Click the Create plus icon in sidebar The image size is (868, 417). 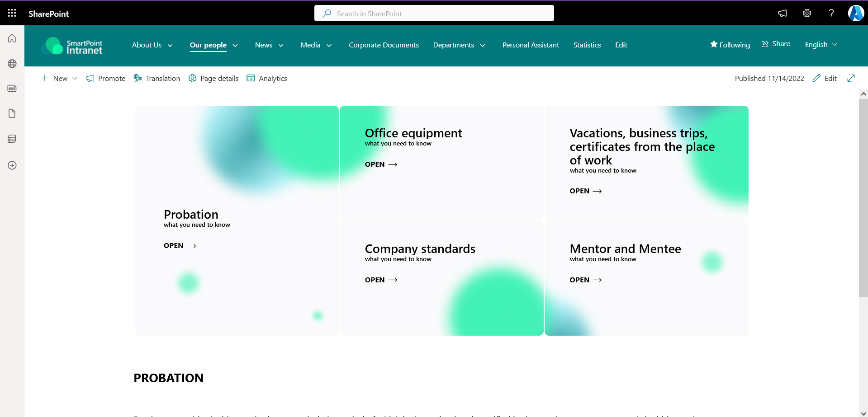point(12,165)
